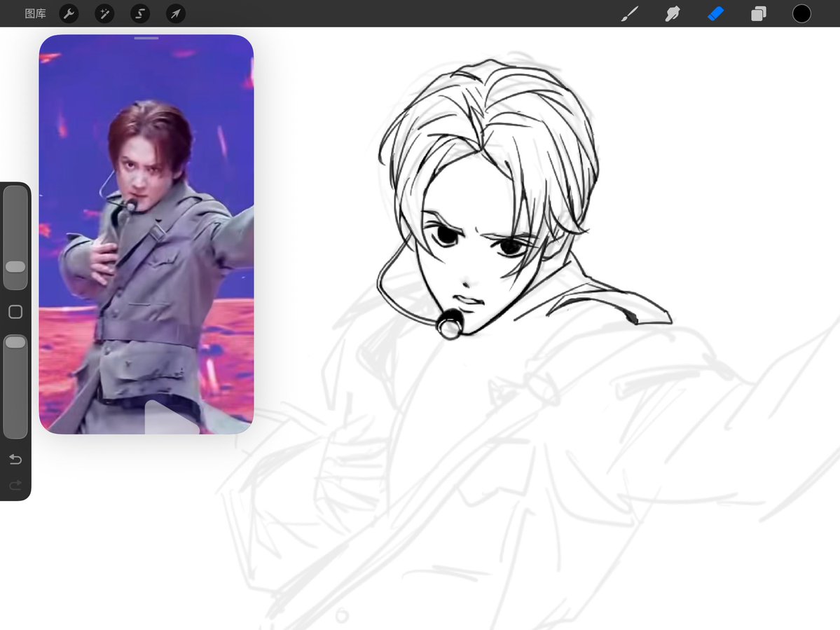Activate the Selection tool
The height and width of the screenshot is (630, 840).
click(x=140, y=13)
